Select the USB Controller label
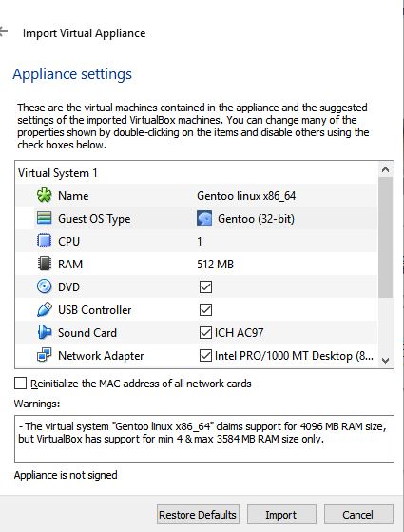The height and width of the screenshot is (532, 404). coord(94,309)
